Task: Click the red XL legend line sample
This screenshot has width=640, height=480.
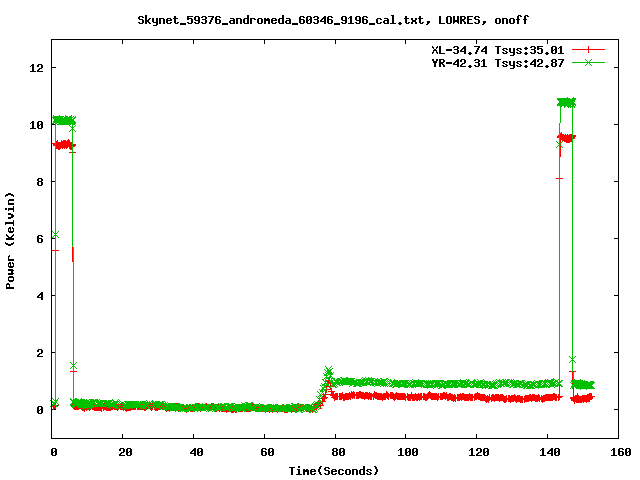Action: (x=588, y=50)
